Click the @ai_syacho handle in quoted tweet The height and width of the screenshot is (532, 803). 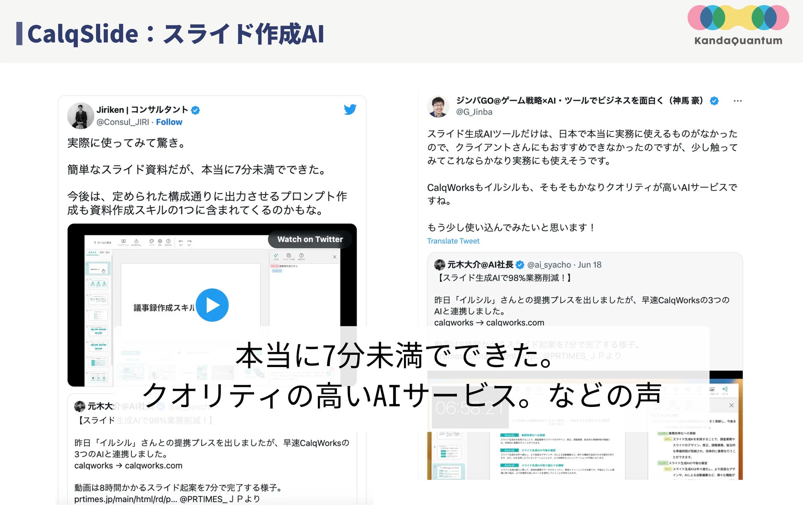tap(549, 265)
